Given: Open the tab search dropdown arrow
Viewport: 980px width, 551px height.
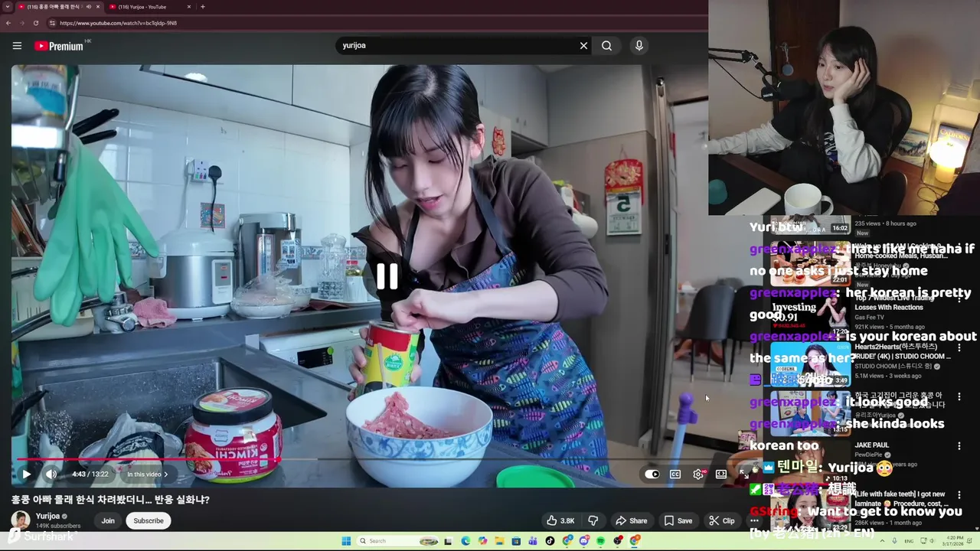Looking at the screenshot, I should 7,7.
